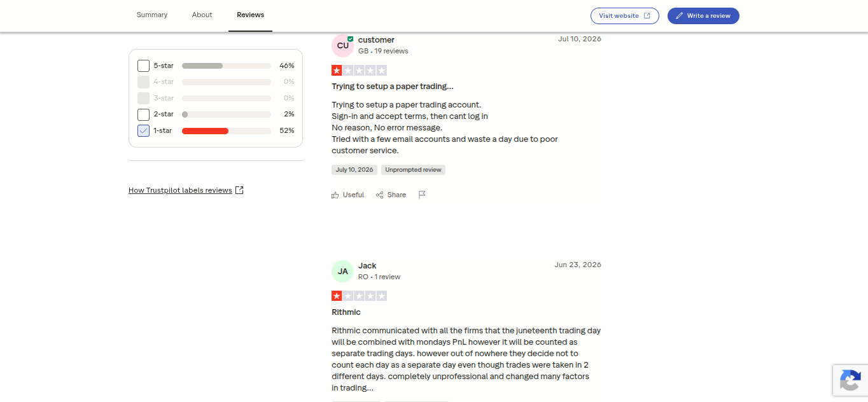Flag the customer review with flag icon
Screen dimensions: 868x402
click(x=422, y=195)
